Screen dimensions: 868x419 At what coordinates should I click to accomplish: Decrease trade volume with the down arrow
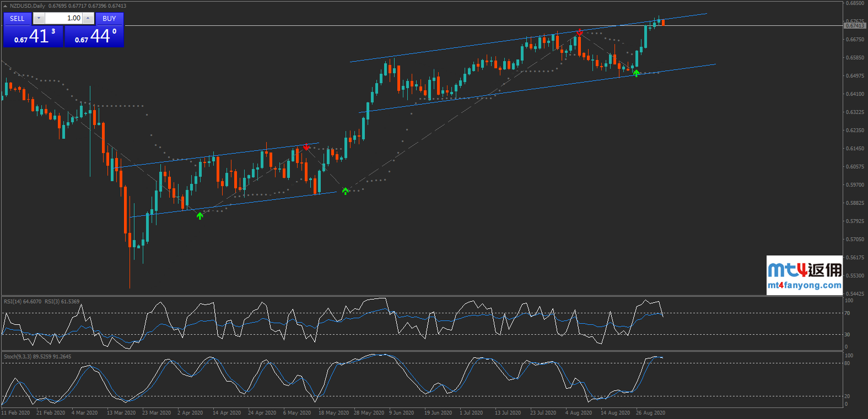point(38,18)
